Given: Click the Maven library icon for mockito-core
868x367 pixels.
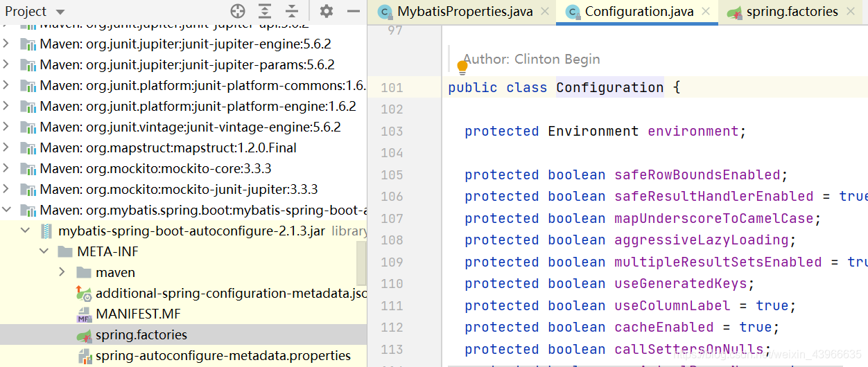Looking at the screenshot, I should 28,168.
